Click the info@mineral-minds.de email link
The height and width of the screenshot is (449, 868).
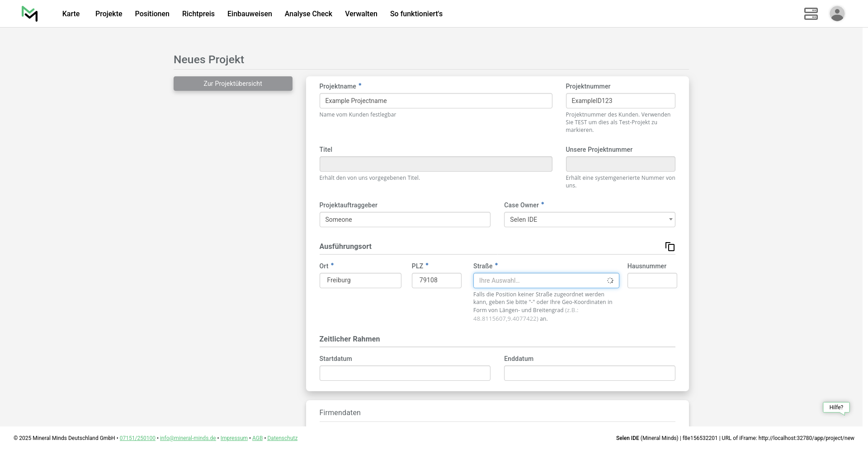[188, 438]
